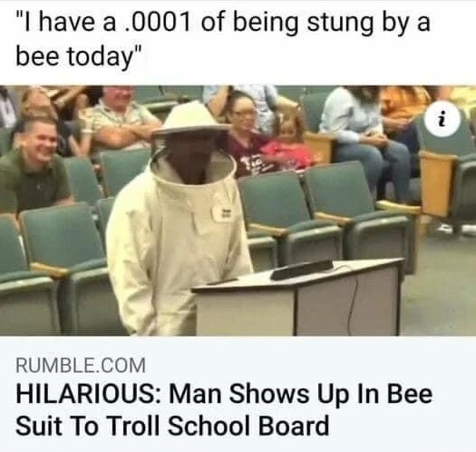
Task: Open the 'HILARIOUS: Man Shows Up' headline link
Action: 224,409
